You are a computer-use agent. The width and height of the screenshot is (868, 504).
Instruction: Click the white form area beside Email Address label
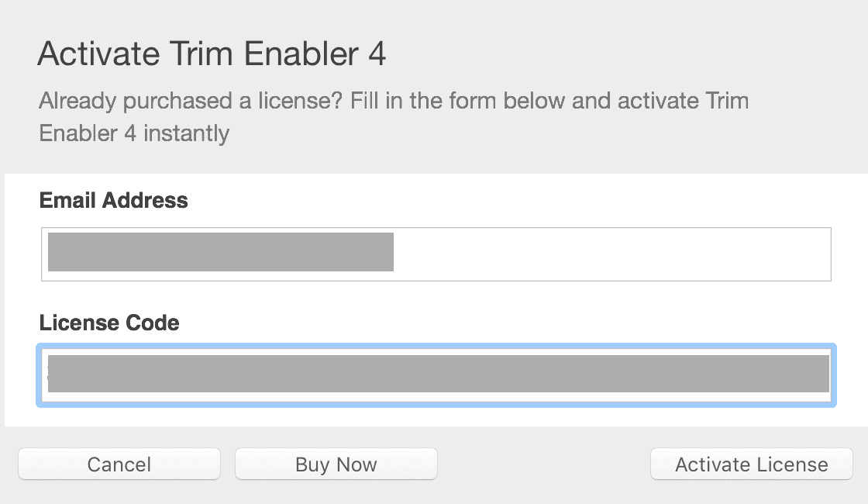(x=504, y=201)
